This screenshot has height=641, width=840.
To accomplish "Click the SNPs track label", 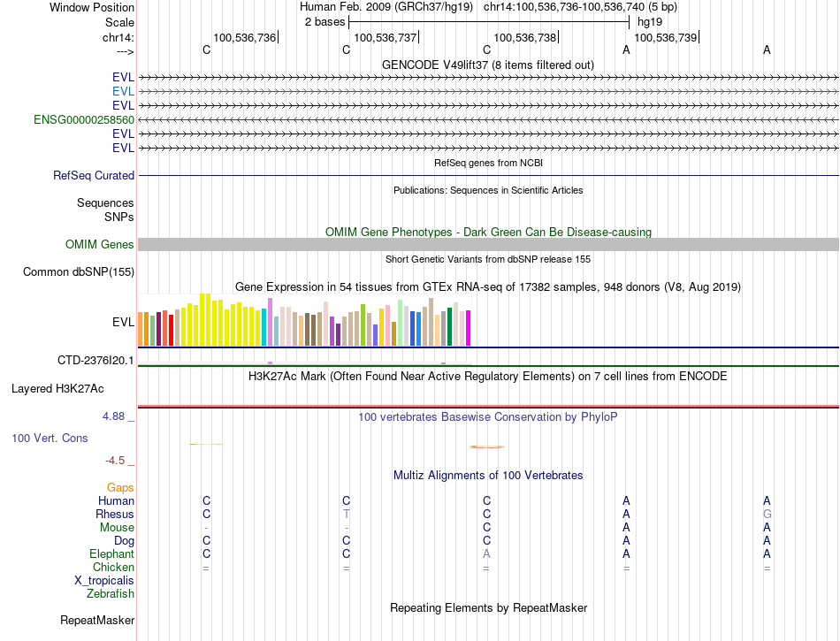I will tap(119, 217).
